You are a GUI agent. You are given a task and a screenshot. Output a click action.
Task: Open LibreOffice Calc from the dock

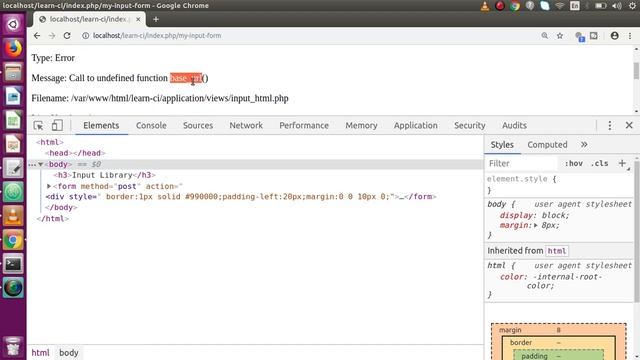click(x=13, y=120)
